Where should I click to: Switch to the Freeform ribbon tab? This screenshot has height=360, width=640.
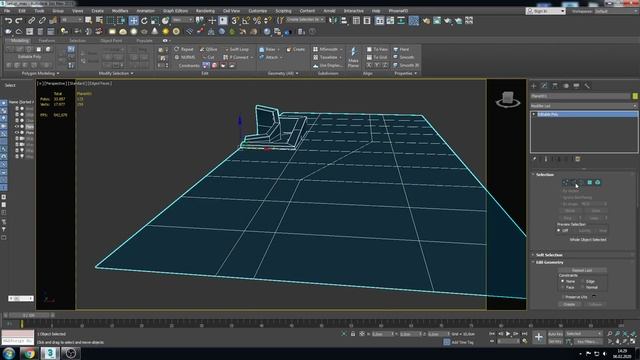coord(47,41)
